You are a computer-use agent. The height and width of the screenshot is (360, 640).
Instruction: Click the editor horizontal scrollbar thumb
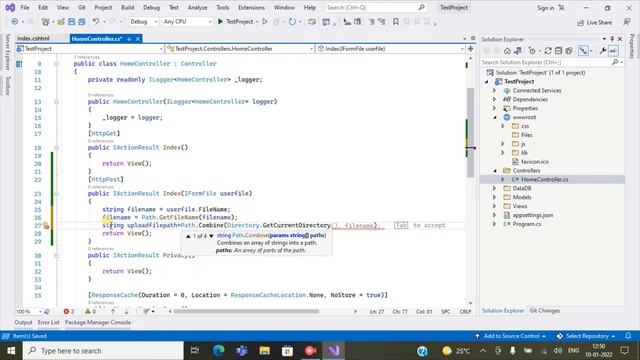point(246,311)
